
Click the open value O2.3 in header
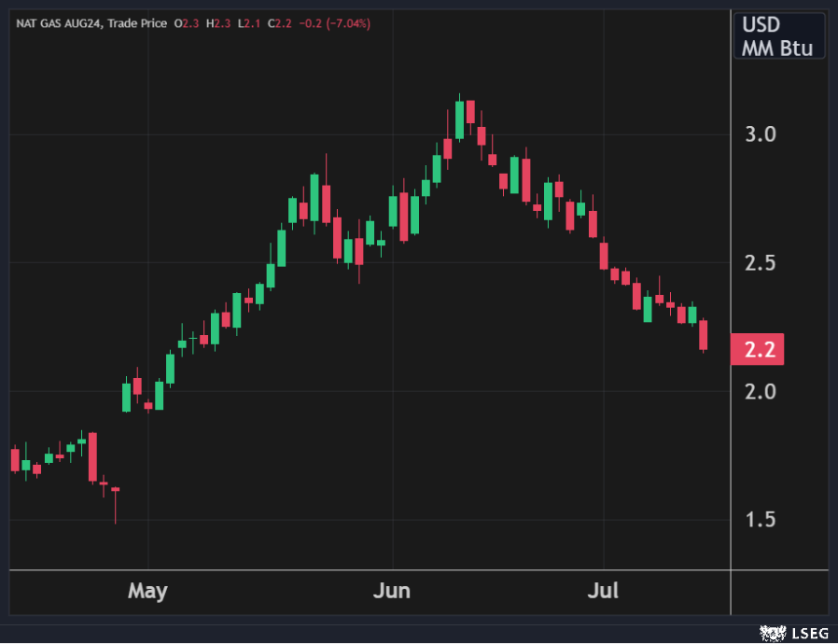click(x=184, y=23)
